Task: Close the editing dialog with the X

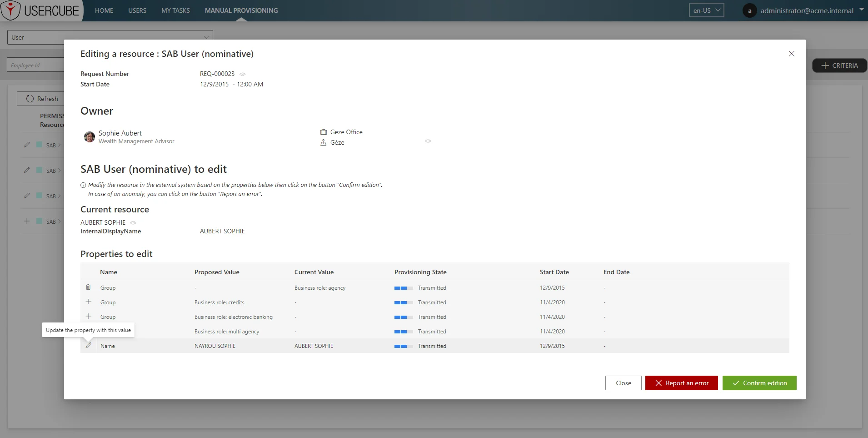Action: pyautogui.click(x=792, y=54)
